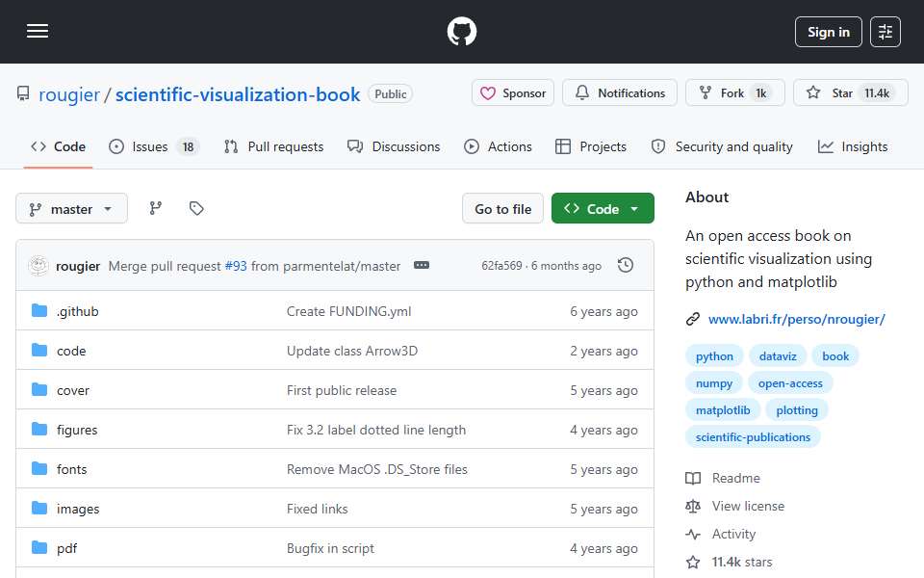Open the Update class Arrow3D commit message

tap(352, 351)
